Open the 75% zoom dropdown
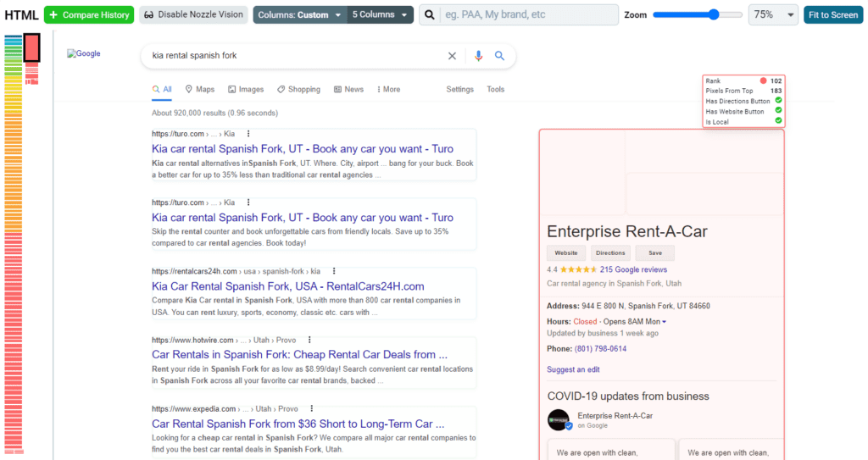868x460 pixels. (773, 15)
